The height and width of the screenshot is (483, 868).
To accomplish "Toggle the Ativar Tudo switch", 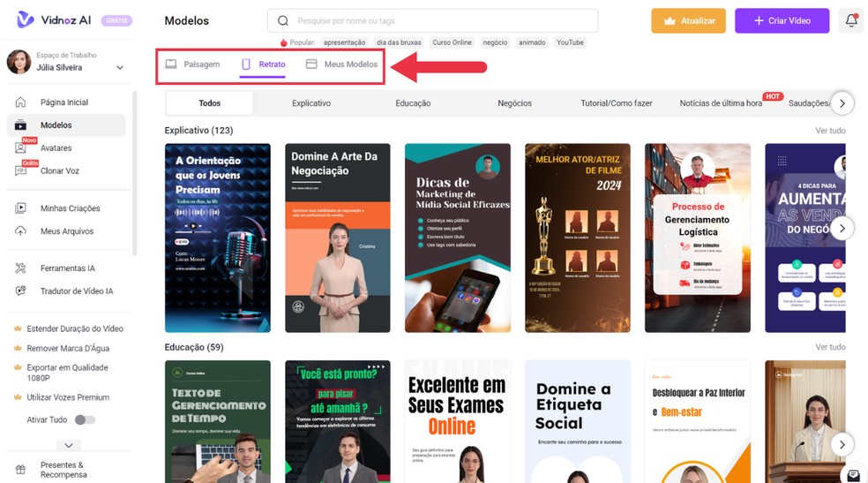I will pos(86,419).
